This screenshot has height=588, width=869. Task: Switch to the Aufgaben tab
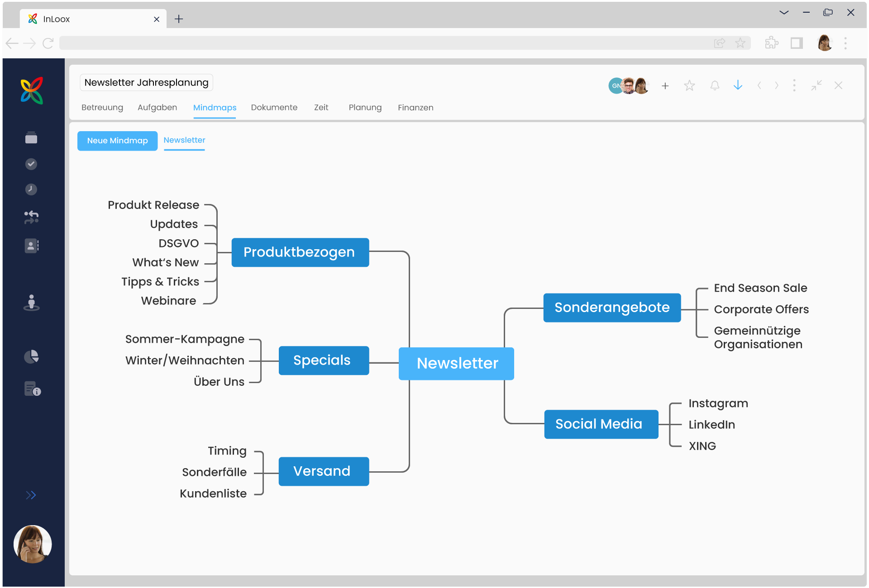click(157, 108)
